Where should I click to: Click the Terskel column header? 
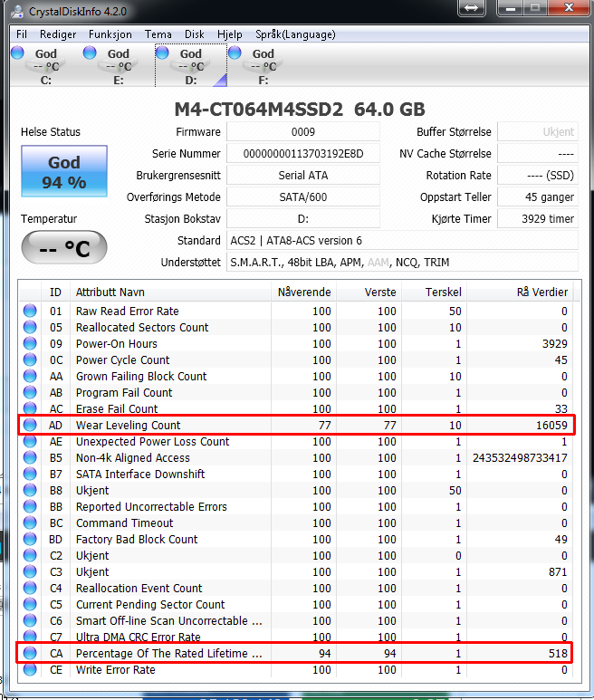coord(434,292)
